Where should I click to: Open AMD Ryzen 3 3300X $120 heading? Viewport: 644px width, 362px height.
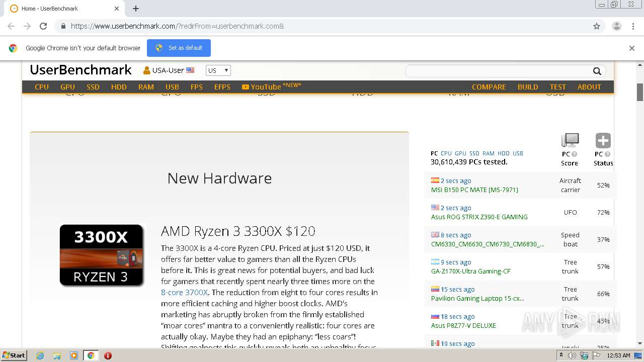click(238, 231)
